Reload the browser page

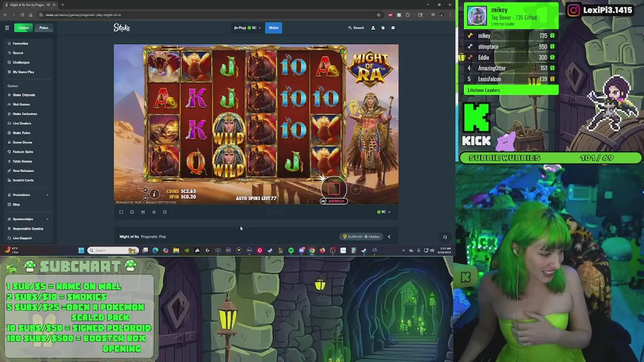pyautogui.click(x=22, y=15)
